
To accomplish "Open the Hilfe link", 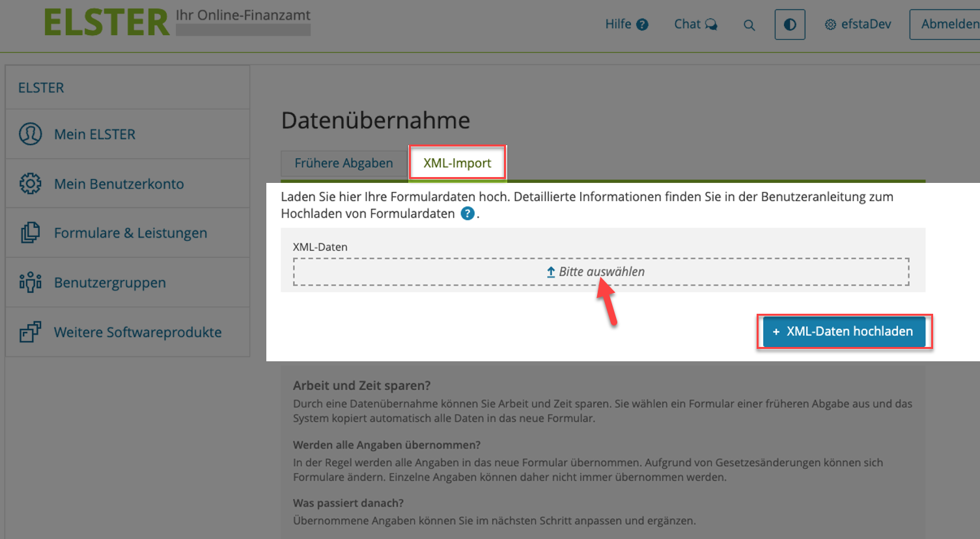I will (618, 24).
